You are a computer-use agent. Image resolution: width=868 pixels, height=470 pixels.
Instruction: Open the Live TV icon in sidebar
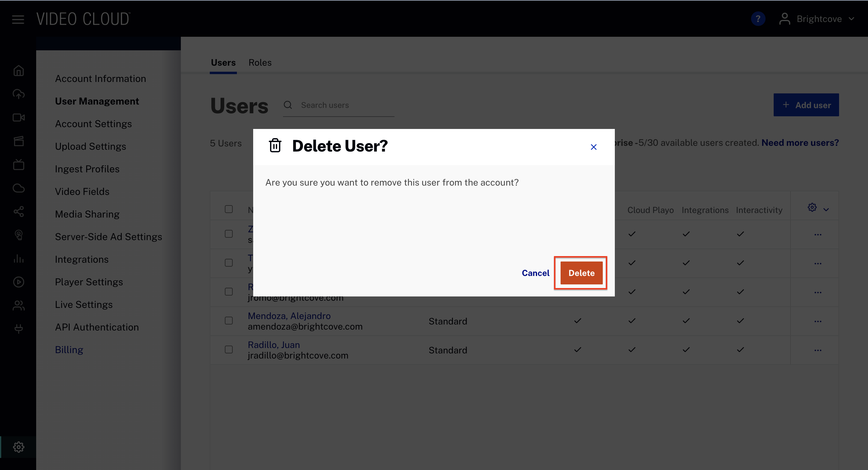(18, 164)
